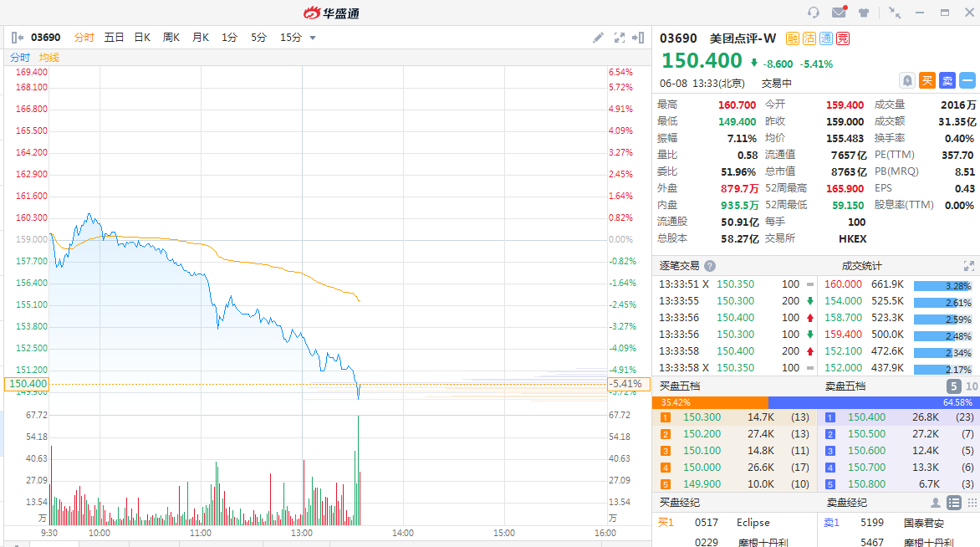Click broker 国泰君安 in the sell queue

(x=923, y=524)
